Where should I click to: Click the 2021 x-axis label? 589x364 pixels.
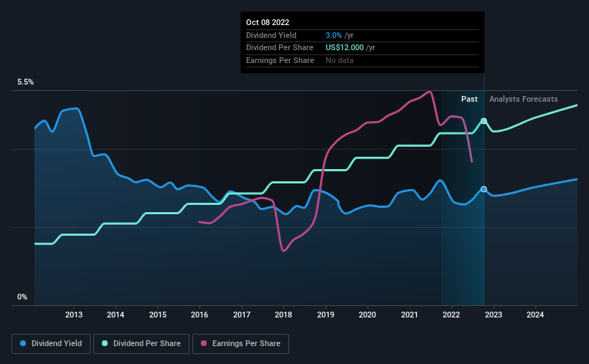pyautogui.click(x=410, y=315)
